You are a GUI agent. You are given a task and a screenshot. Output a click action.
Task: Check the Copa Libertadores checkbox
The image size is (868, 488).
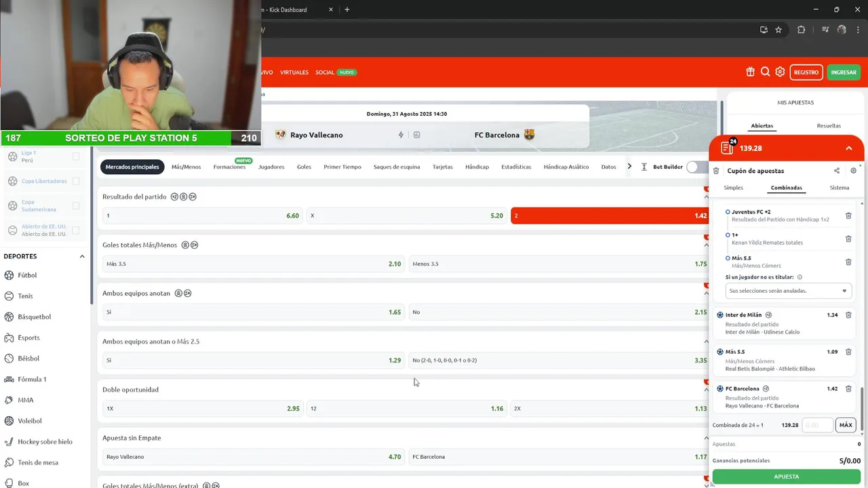click(76, 181)
